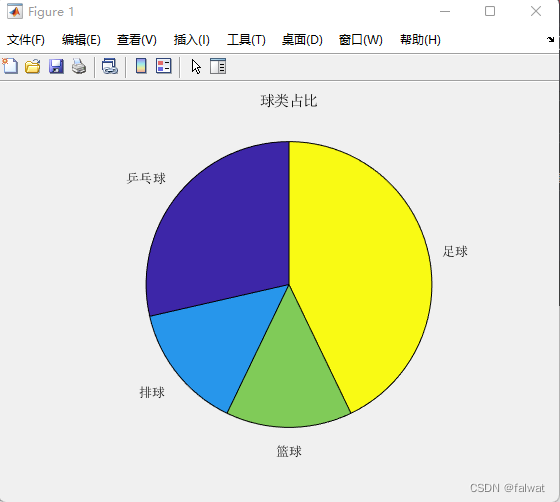Open the 窗口(W) menu
The height and width of the screenshot is (502, 560).
pyautogui.click(x=361, y=40)
